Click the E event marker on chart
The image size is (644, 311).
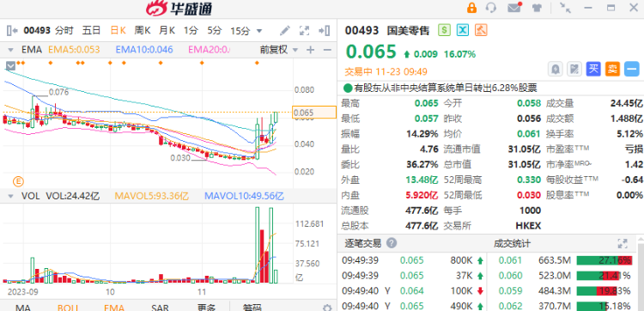pyautogui.click(x=19, y=180)
